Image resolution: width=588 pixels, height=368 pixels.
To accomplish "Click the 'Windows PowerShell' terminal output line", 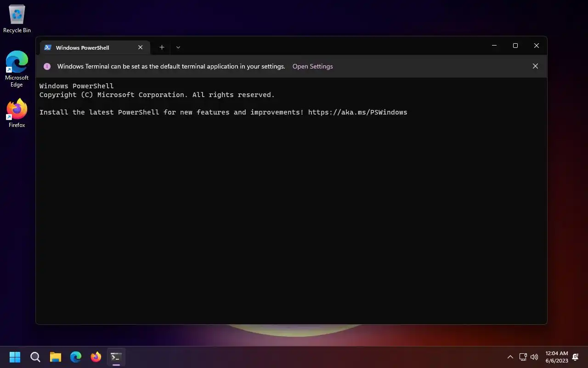I will (77, 86).
